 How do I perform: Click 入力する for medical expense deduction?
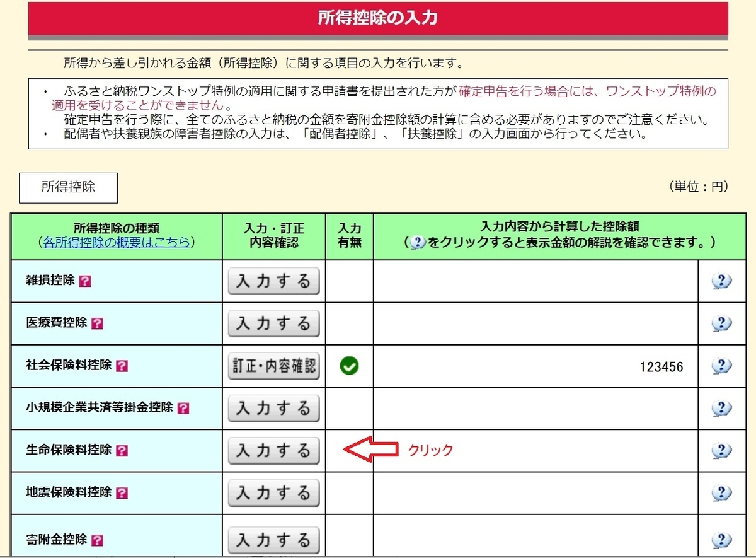point(273,323)
